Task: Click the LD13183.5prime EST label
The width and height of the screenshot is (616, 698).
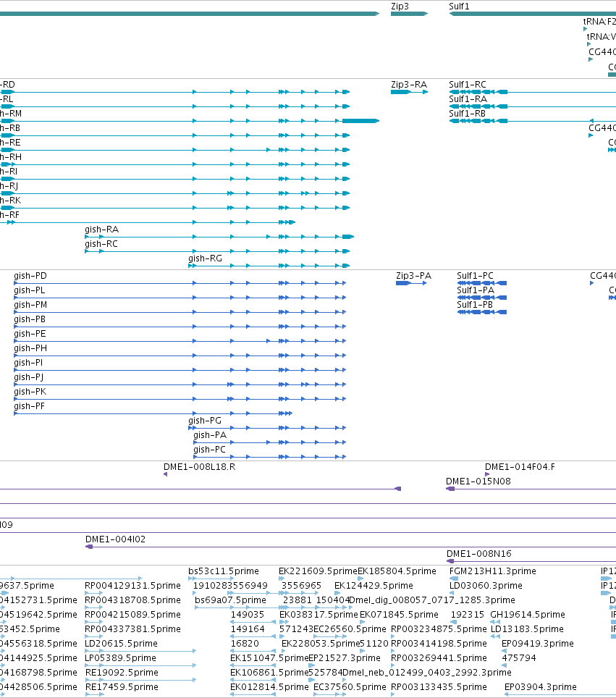Action: (527, 629)
